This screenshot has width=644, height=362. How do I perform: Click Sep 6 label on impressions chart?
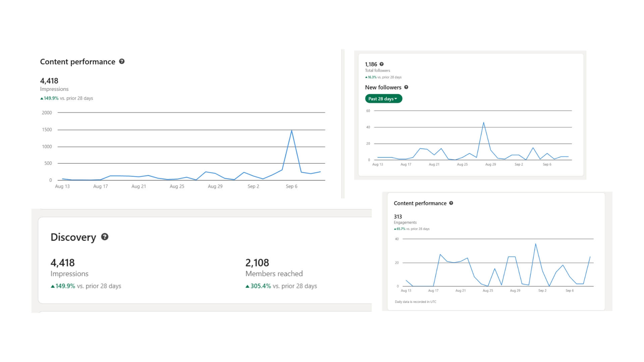(291, 186)
